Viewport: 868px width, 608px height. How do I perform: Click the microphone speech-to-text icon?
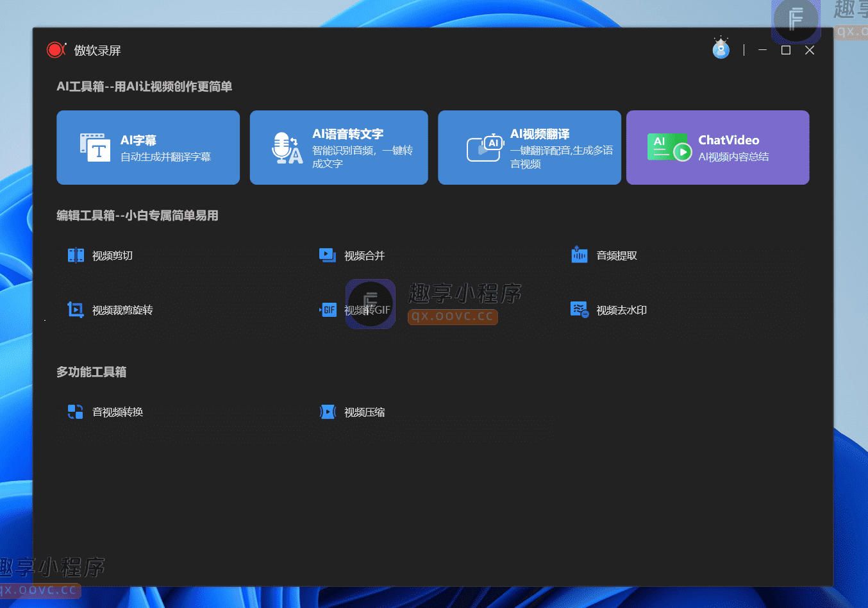[287, 148]
